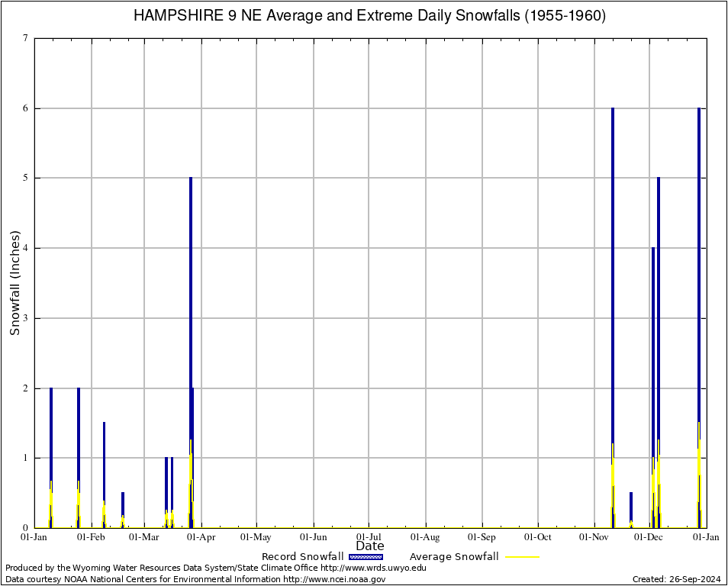This screenshot has width=728, height=586.
Task: Click the 01-Oct tick label on x-axis
Action: [538, 537]
